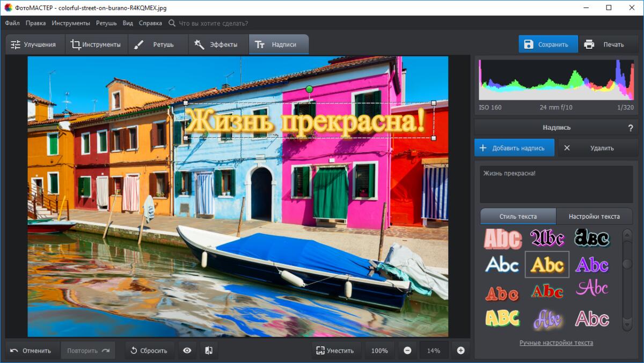Toggle the before/after compare view icon
Image resolution: width=644 pixels, height=363 pixels.
(209, 351)
